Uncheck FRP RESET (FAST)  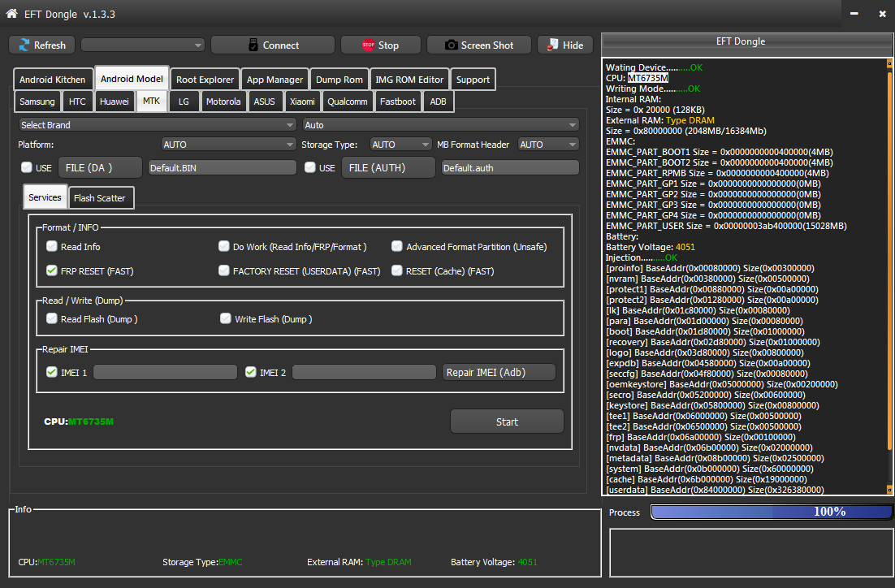[x=52, y=270]
